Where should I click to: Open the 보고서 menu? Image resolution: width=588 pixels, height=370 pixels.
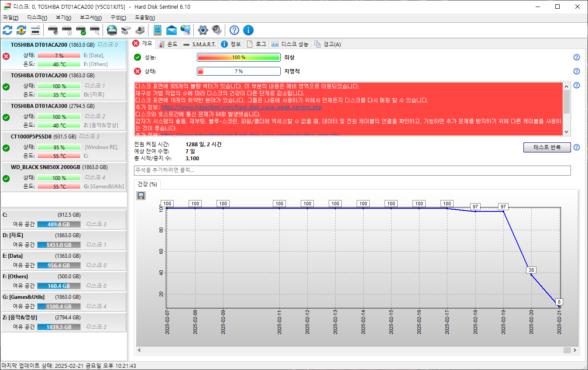pyautogui.click(x=91, y=17)
